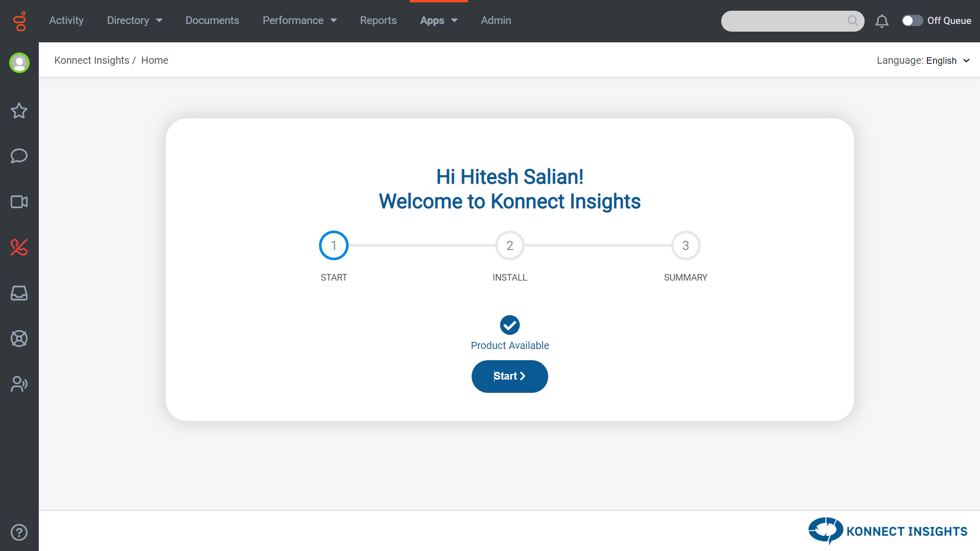The height and width of the screenshot is (551, 980).
Task: Click the search magnifier icon
Action: pos(853,21)
